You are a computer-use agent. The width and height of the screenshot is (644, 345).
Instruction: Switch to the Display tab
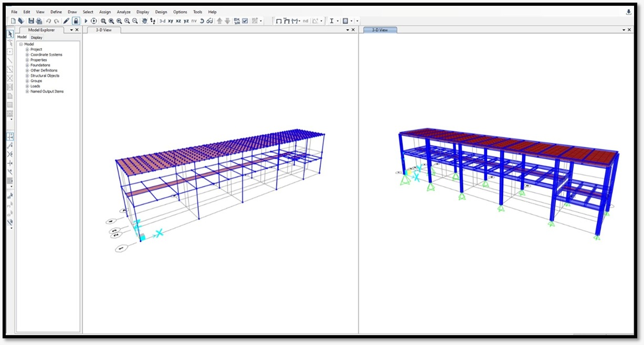(x=36, y=37)
